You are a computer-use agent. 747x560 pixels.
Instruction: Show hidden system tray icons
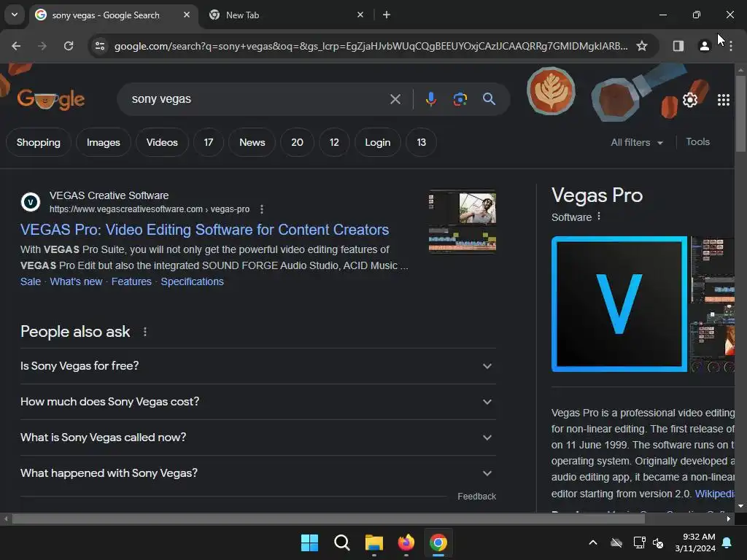[x=592, y=542]
